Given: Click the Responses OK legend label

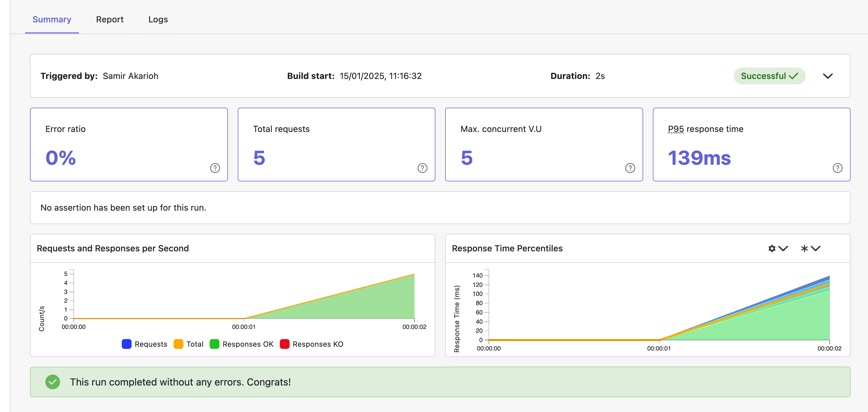Looking at the screenshot, I should (x=248, y=344).
